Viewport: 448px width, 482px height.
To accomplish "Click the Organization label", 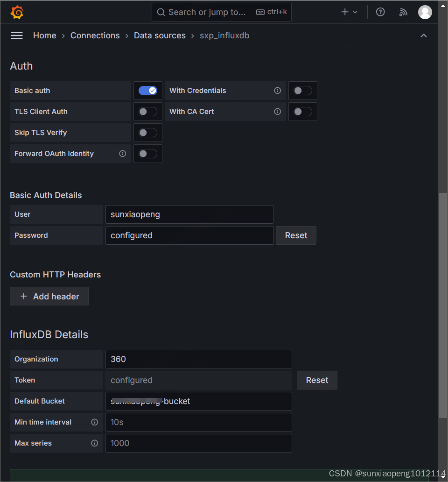I will pyautogui.click(x=36, y=359).
